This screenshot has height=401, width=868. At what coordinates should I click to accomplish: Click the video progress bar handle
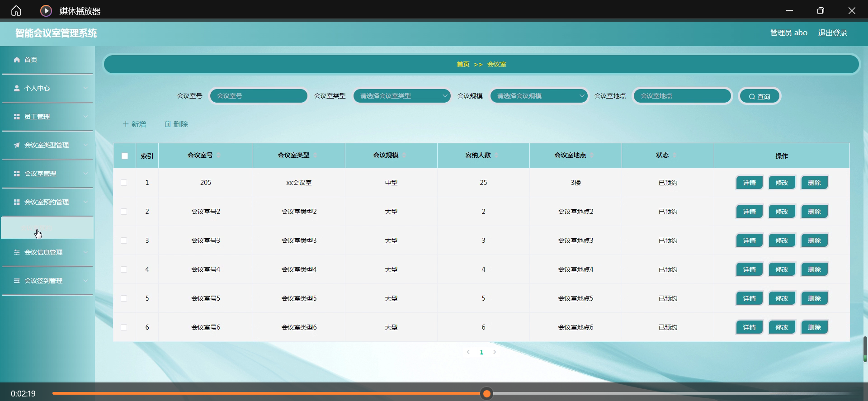487,394
